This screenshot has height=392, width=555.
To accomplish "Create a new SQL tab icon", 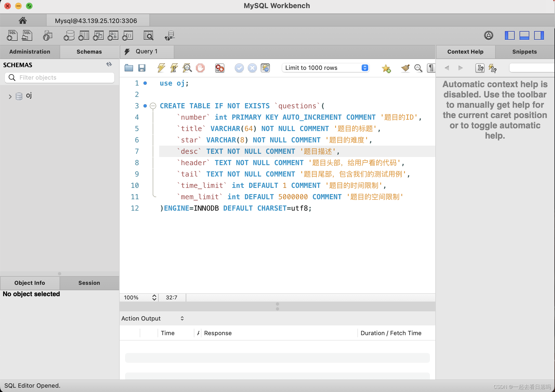I will pos(12,35).
